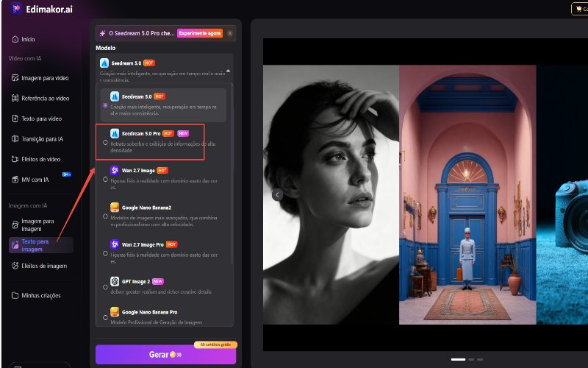Image resolution: width=588 pixels, height=368 pixels.
Task: Click the Edimakor.ai logo icon
Action: (16, 9)
